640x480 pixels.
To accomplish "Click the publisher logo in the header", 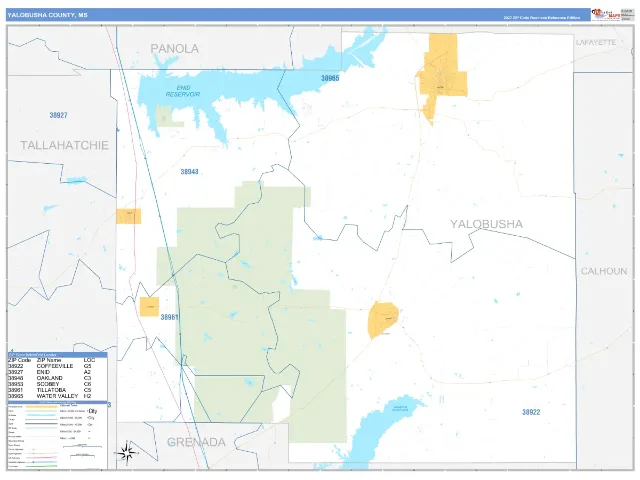I will click(606, 15).
